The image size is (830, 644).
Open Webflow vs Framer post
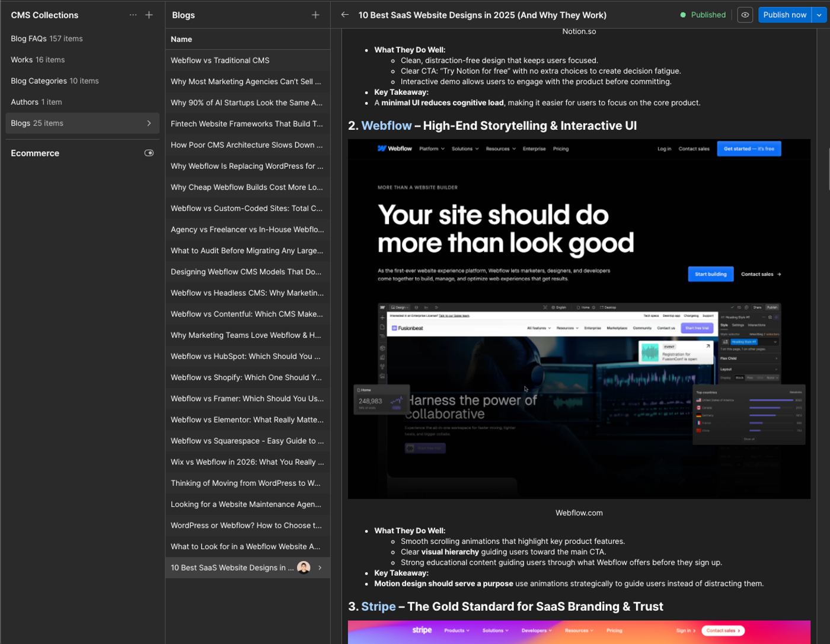pyautogui.click(x=248, y=399)
